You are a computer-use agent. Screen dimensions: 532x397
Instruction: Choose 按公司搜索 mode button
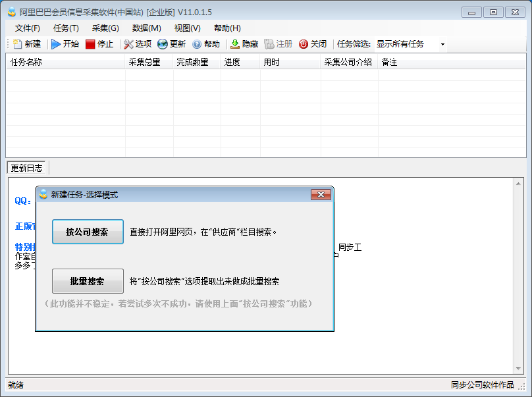pyautogui.click(x=88, y=232)
